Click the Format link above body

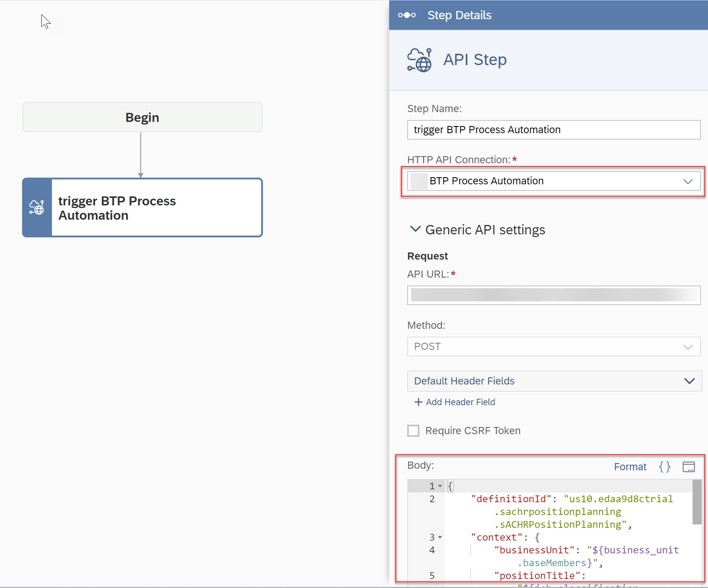[x=630, y=467]
